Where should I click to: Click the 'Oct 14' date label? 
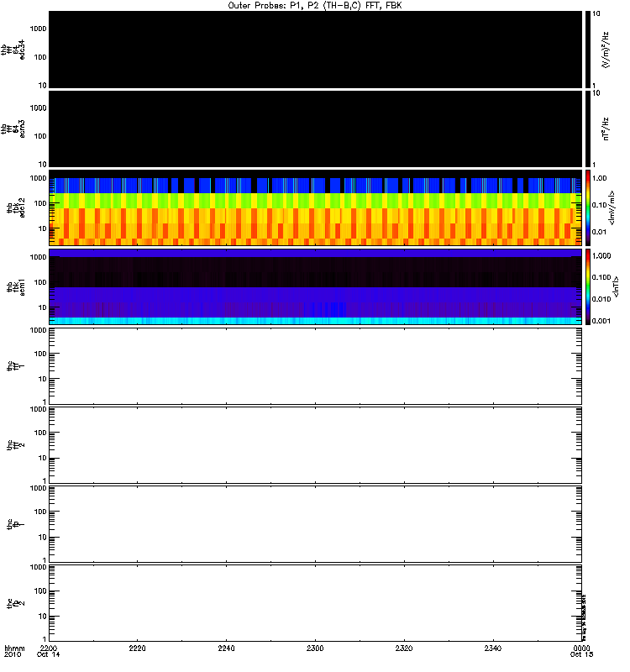pyautogui.click(x=49, y=654)
